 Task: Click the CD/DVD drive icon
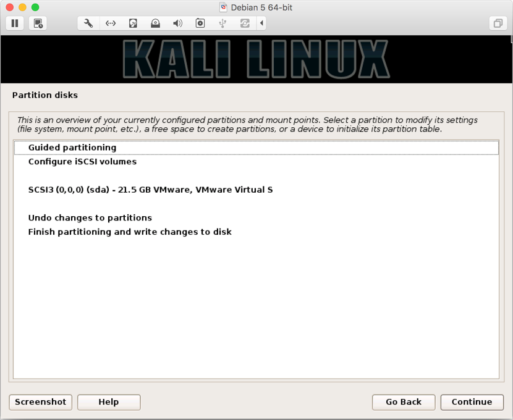point(155,23)
